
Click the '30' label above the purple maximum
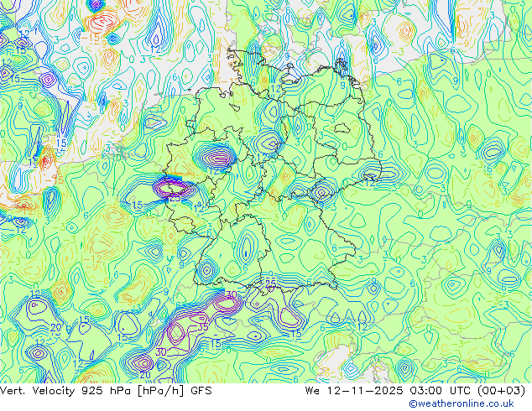click(231, 294)
